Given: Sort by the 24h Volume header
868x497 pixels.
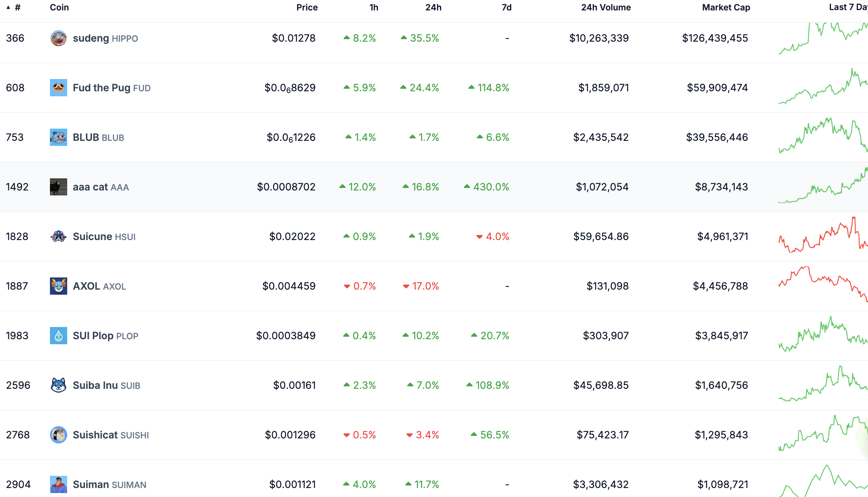Looking at the screenshot, I should click(606, 8).
